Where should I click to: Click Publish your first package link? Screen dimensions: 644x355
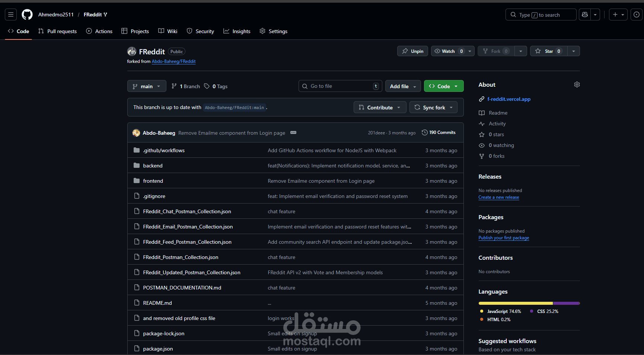click(x=504, y=238)
